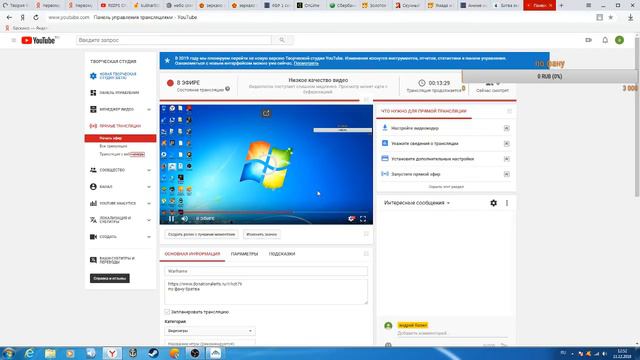Viewport: 640px width, 360px height.
Task: Click the Help and feedback button
Action: click(109, 278)
